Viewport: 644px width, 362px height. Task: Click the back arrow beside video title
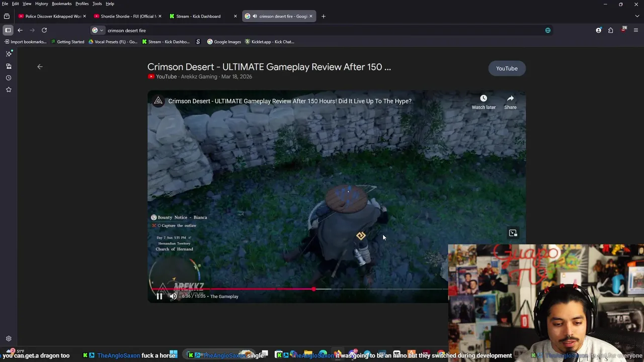(x=40, y=66)
